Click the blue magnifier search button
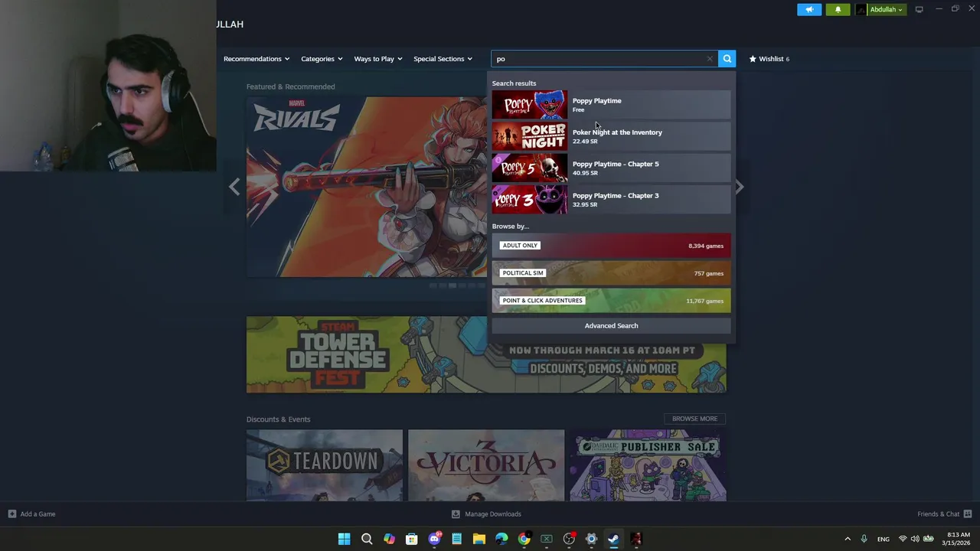Image resolution: width=980 pixels, height=551 pixels. [x=727, y=58]
